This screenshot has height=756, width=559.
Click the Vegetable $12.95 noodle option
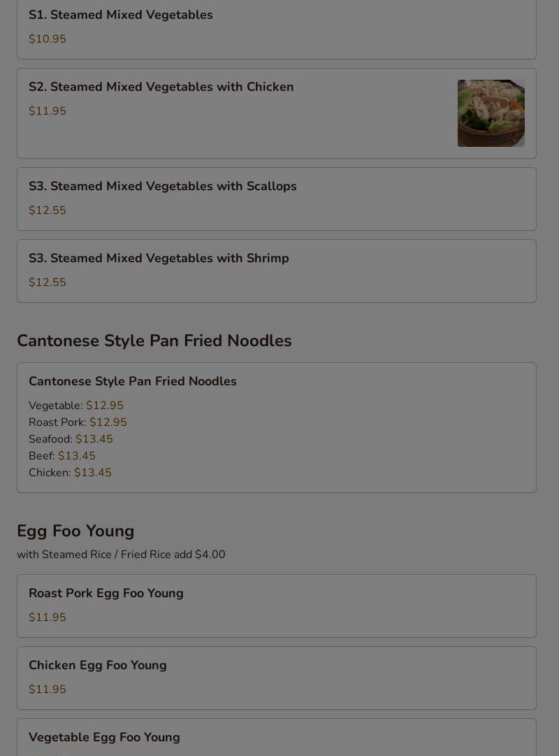tap(76, 406)
